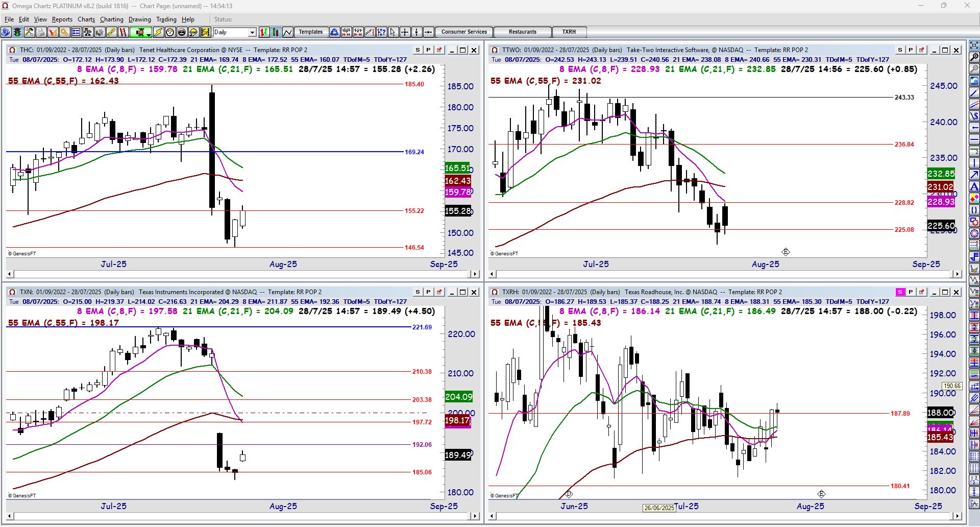This screenshot has width=980, height=527.
Task: Open the Drawing menu
Action: pos(140,19)
